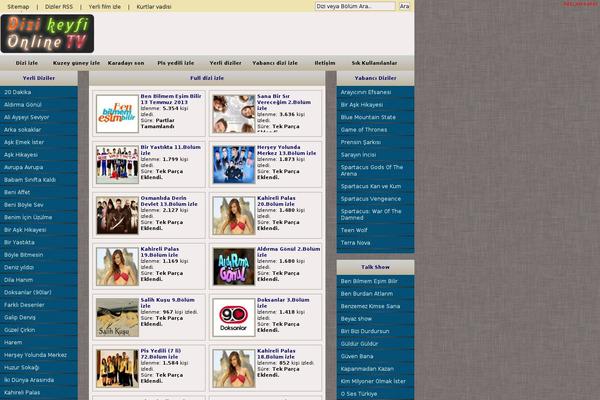Click the Ben Bilmem Eşim Bilir 13 Temmuz title link
The image size is (600, 400).
[171, 99]
